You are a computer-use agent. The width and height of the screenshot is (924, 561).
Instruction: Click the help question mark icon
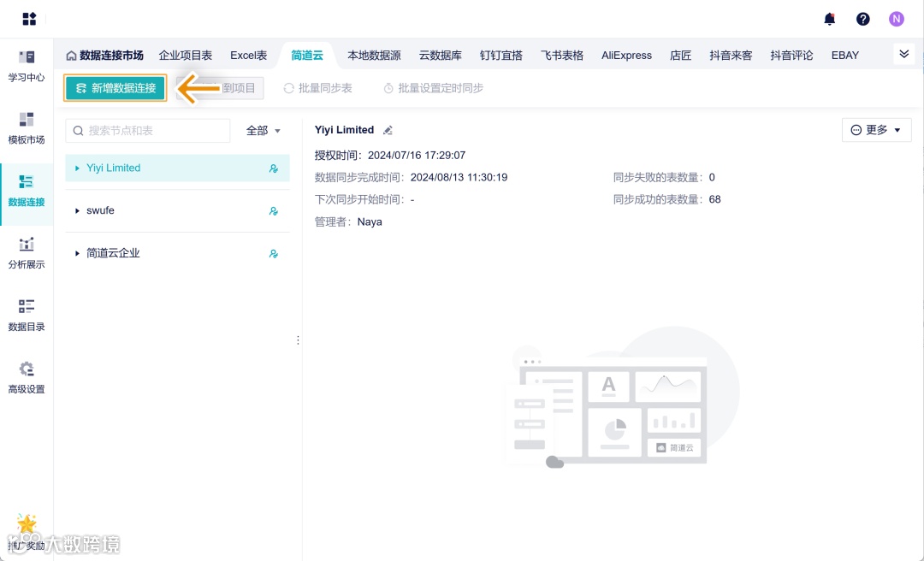863,18
